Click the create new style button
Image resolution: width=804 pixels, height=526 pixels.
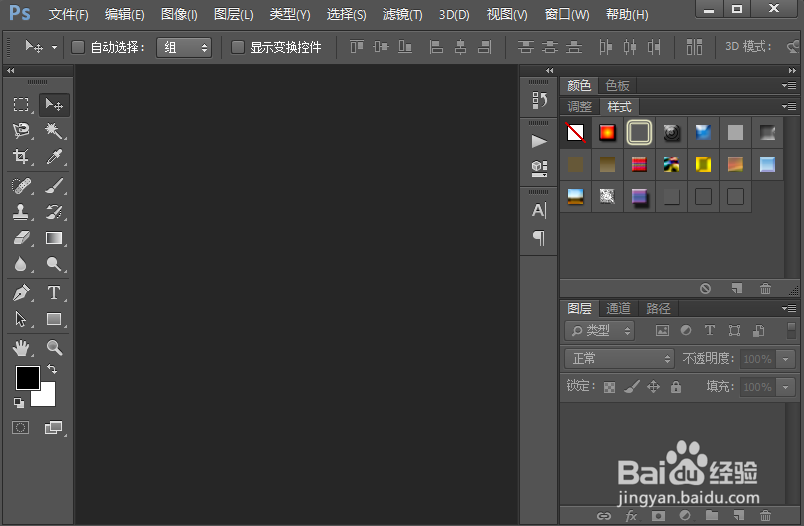click(737, 288)
